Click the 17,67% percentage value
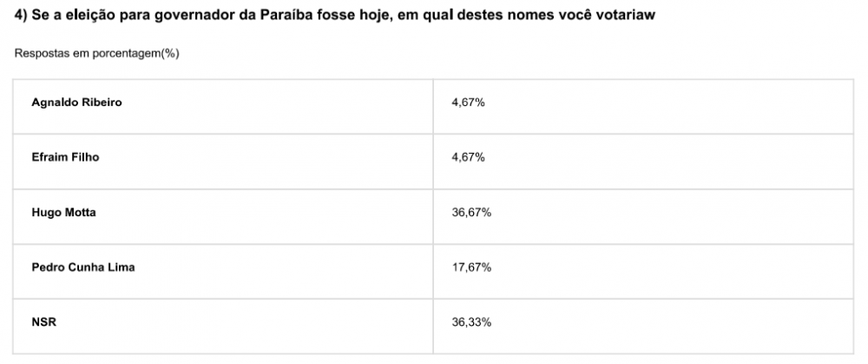The image size is (868, 364). pos(471,268)
